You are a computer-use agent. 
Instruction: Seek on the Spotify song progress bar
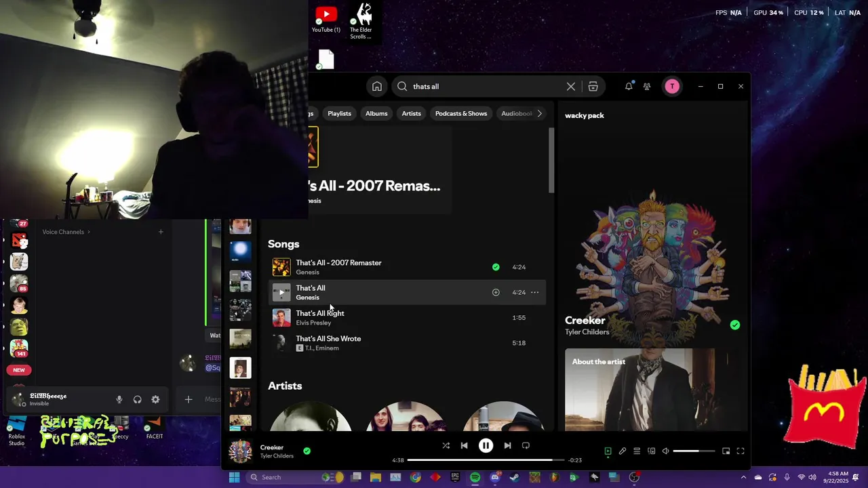(485, 460)
